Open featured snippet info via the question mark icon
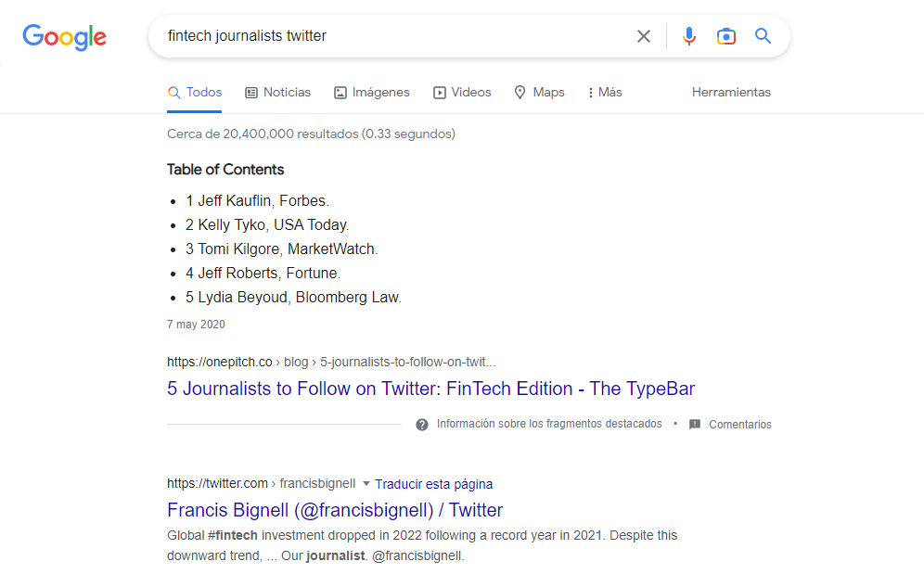Screen dimensions: 924x574 [422, 424]
